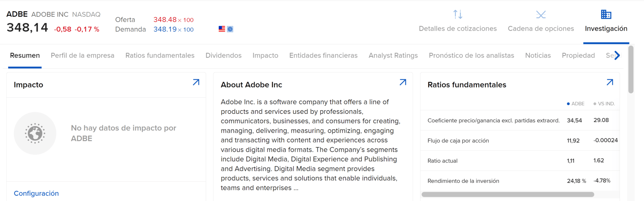This screenshot has width=644, height=201.
Task: Open the Cadena de opciones icon
Action: tap(541, 15)
